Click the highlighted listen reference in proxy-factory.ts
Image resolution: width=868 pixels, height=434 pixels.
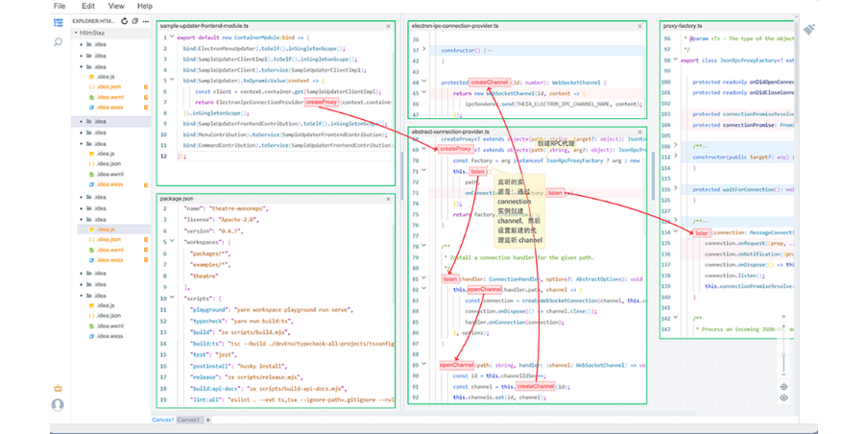[x=702, y=233]
